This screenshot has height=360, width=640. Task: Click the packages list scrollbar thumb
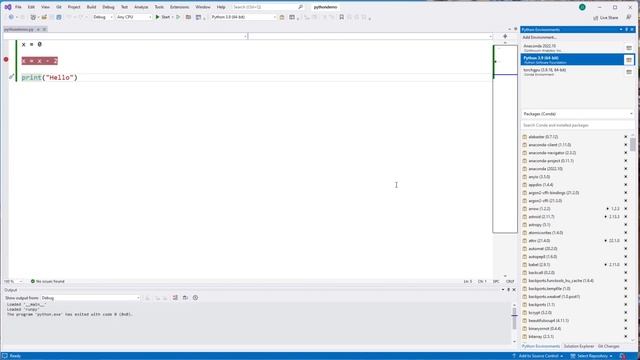[x=632, y=144]
